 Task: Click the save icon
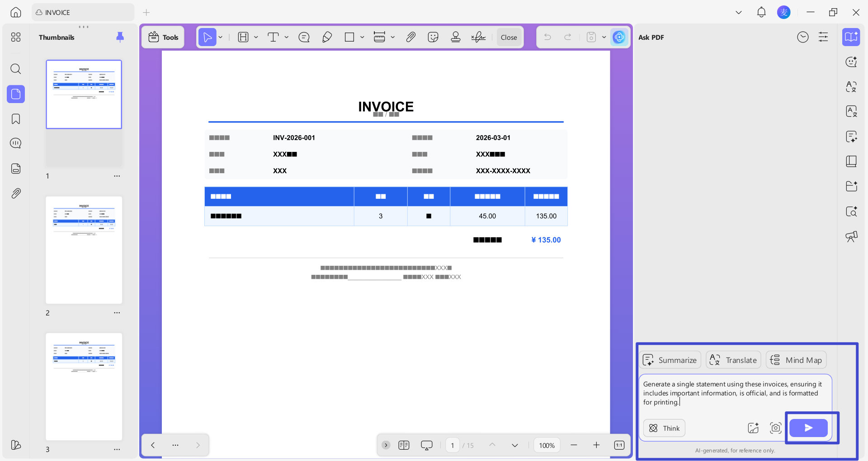[x=591, y=37]
